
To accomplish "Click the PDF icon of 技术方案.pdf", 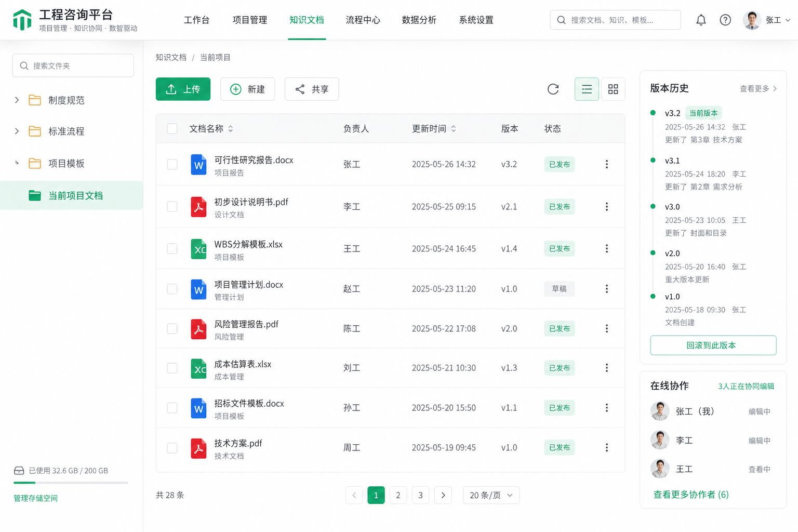I will pyautogui.click(x=198, y=448).
